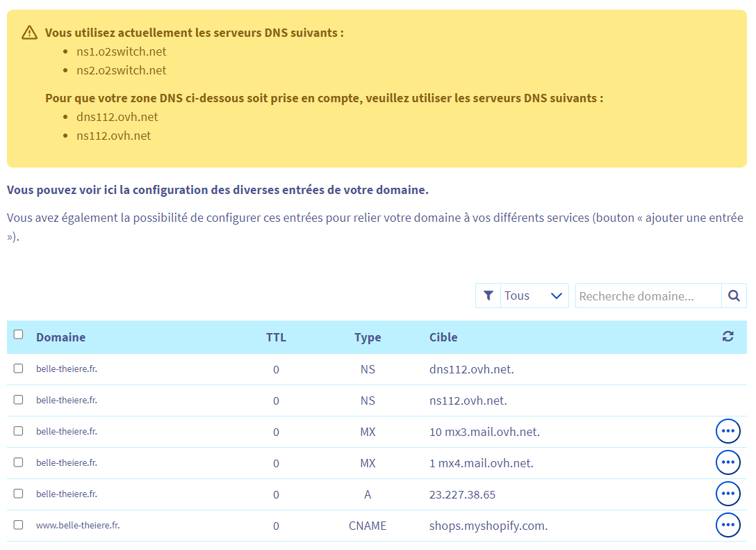The height and width of the screenshot is (550, 756).
Task: Click the warning triangle icon in the banner
Action: pyautogui.click(x=29, y=33)
